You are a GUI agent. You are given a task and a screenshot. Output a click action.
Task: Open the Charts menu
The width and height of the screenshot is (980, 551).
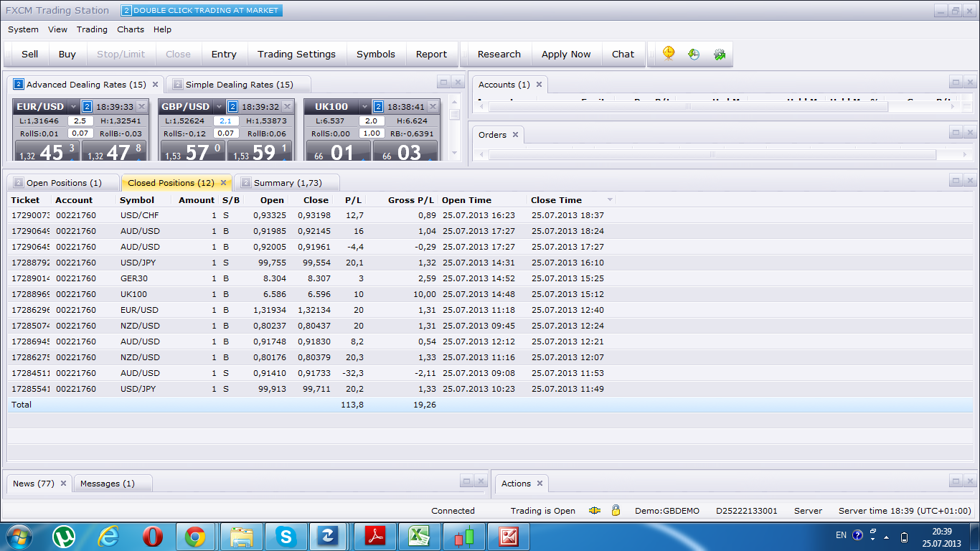click(x=131, y=29)
